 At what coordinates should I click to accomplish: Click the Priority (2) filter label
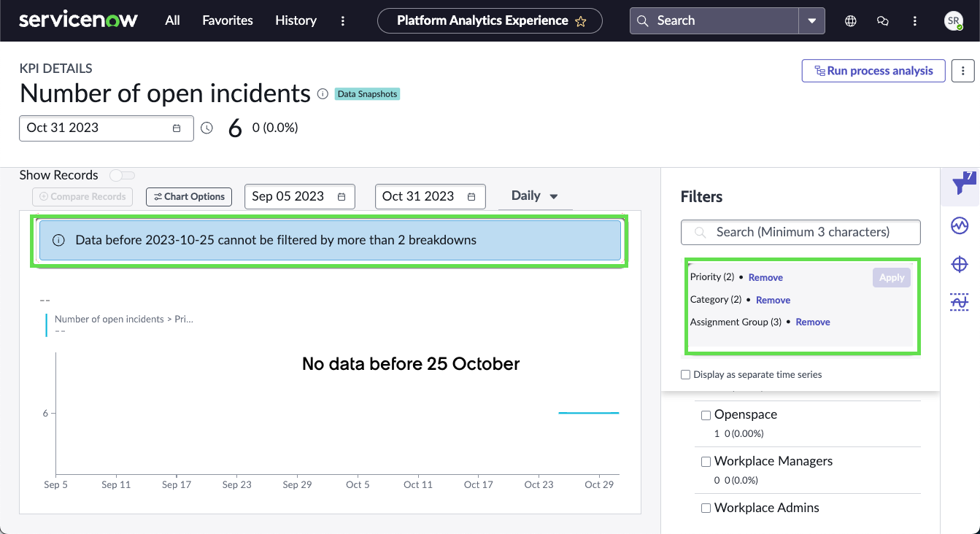click(x=711, y=277)
